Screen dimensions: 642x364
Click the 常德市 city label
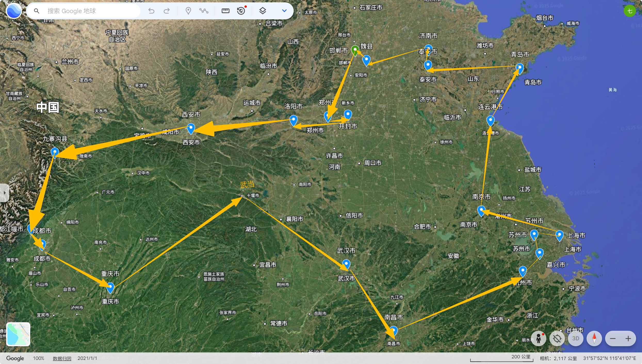(279, 324)
